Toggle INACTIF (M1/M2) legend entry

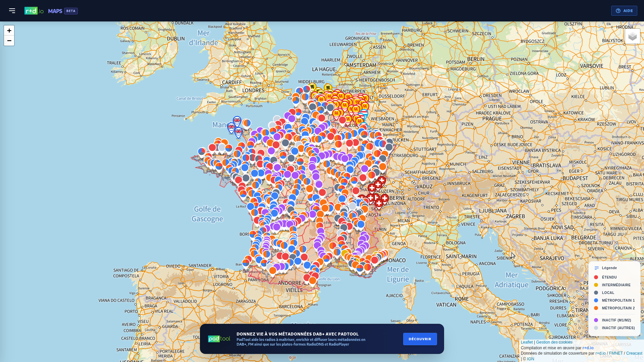[x=612, y=320]
